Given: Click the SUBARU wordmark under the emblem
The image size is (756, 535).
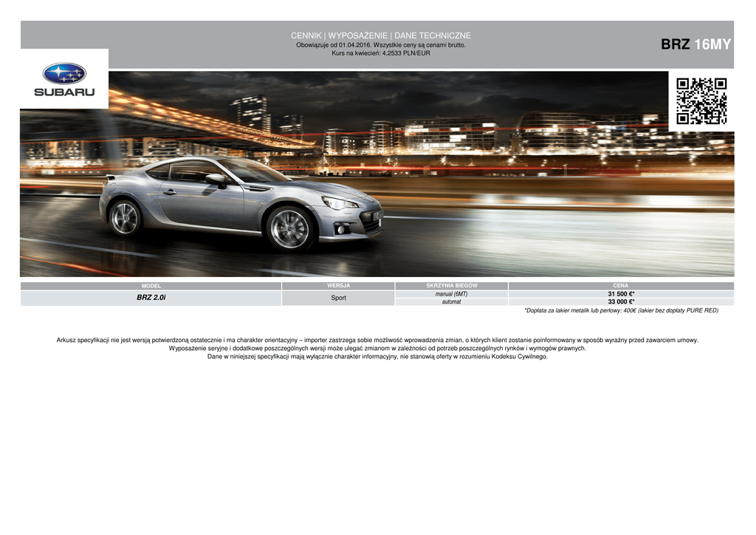Looking at the screenshot, I should [x=64, y=93].
